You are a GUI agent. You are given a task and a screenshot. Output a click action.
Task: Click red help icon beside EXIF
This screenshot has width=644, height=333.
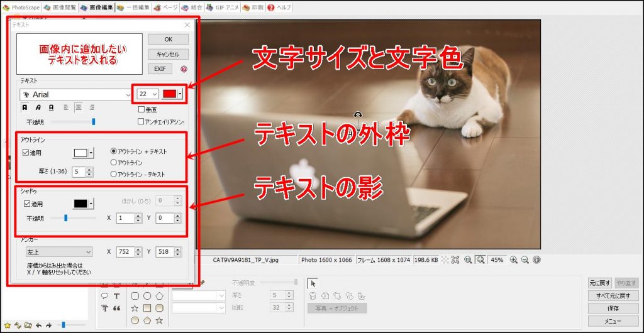(184, 69)
